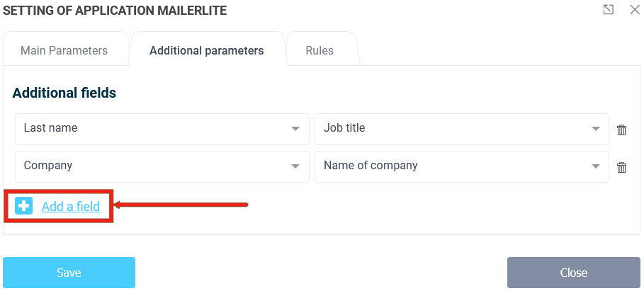Screen dimensions: 644x291
Task: Open the Job title dropdown
Action: coord(461,129)
